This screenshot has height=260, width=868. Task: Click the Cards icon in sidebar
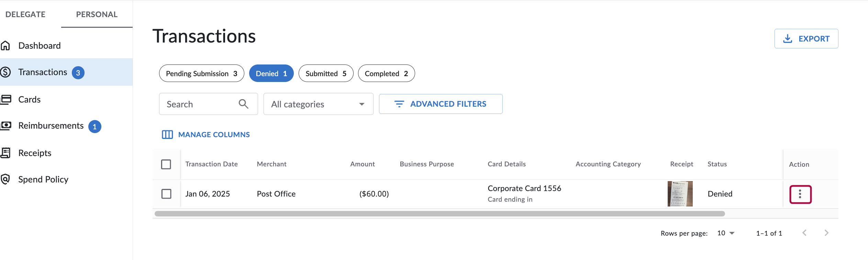pos(5,99)
